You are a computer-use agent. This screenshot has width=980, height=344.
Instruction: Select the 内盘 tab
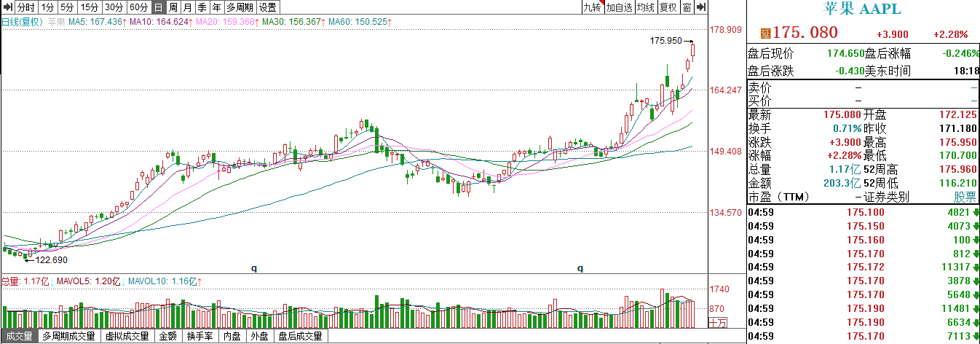232,337
